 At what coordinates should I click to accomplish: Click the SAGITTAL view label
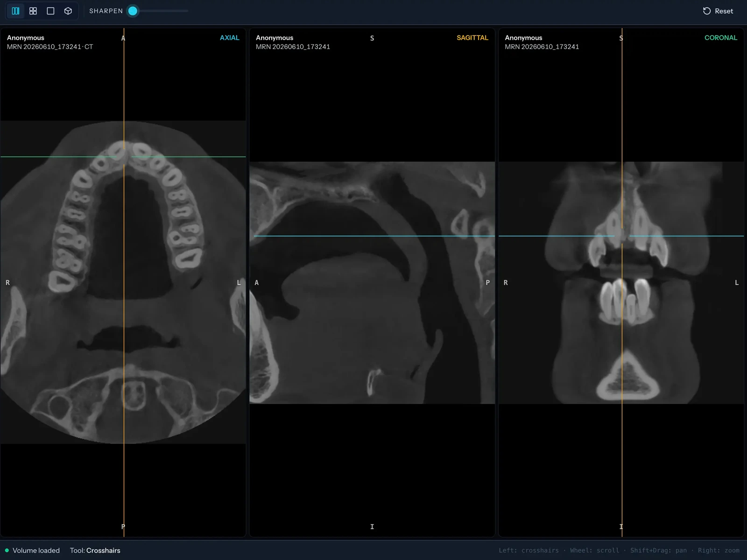[472, 38]
